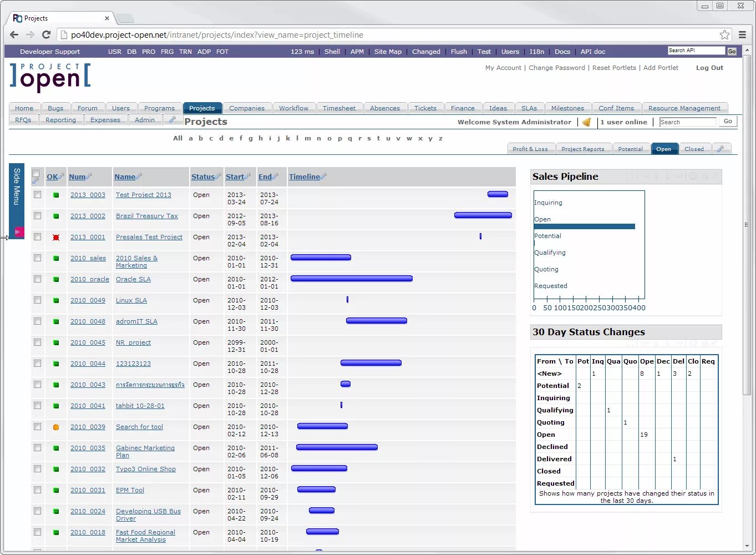Click the timeline bar for Oracle SLA

pos(352,279)
